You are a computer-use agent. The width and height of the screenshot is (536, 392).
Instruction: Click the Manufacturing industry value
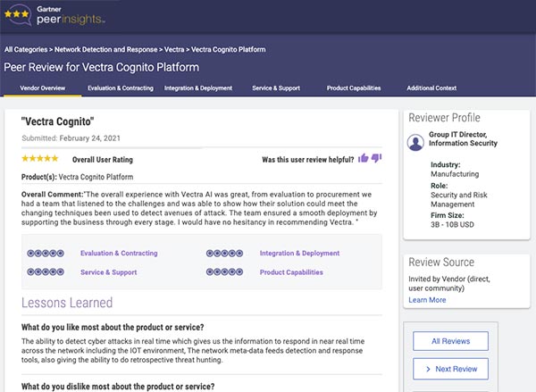coord(455,174)
